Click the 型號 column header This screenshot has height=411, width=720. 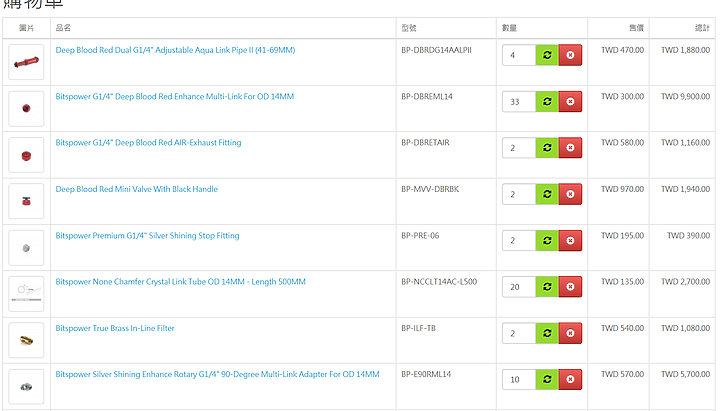tap(409, 28)
